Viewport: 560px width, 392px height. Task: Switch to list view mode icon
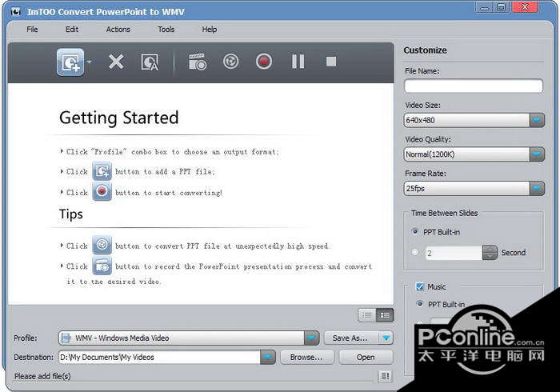[366, 315]
